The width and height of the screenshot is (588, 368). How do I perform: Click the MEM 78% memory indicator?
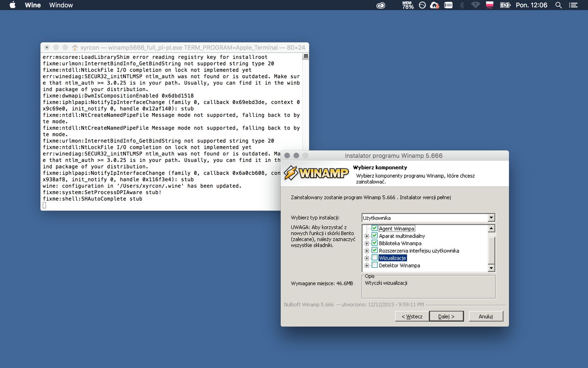[408, 5]
